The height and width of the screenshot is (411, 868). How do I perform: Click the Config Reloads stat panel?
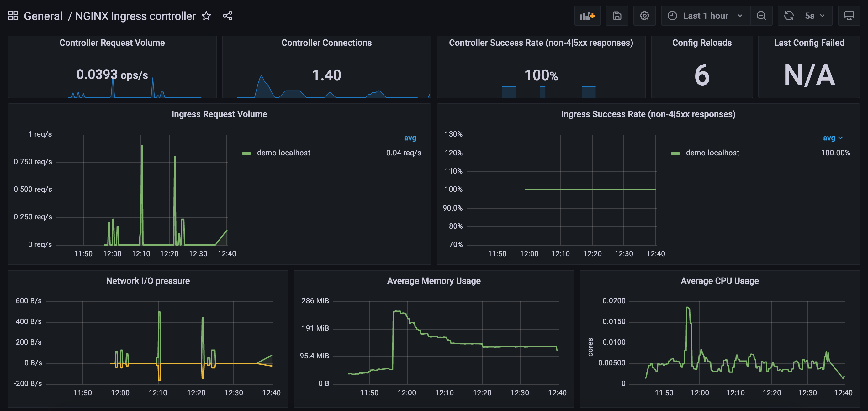[702, 67]
